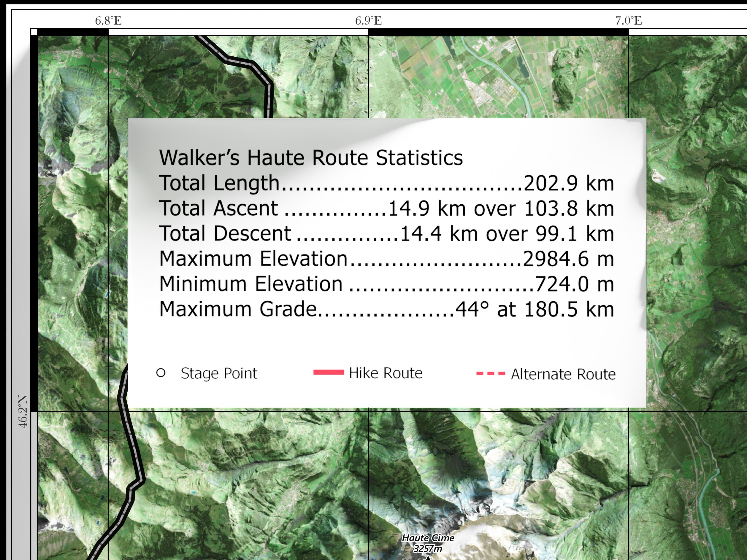The image size is (747, 560).
Task: Click the Haute Cime 3257m peak label
Action: tap(428, 543)
